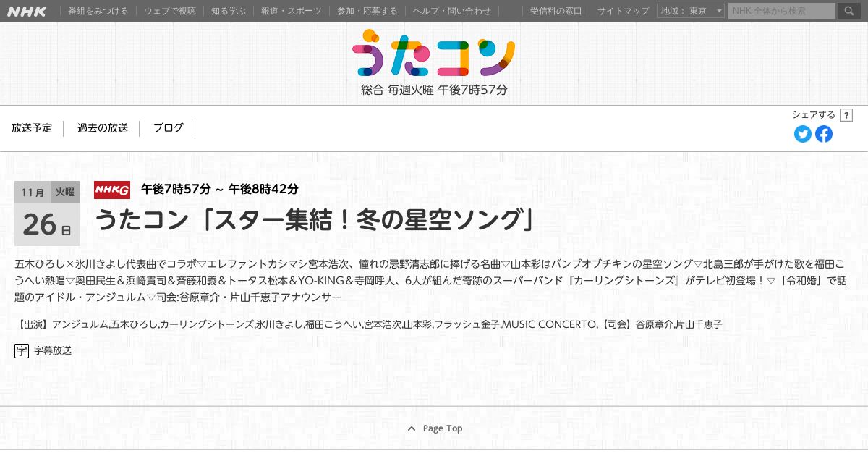Go to 受信料の窓口 link

coord(556,11)
